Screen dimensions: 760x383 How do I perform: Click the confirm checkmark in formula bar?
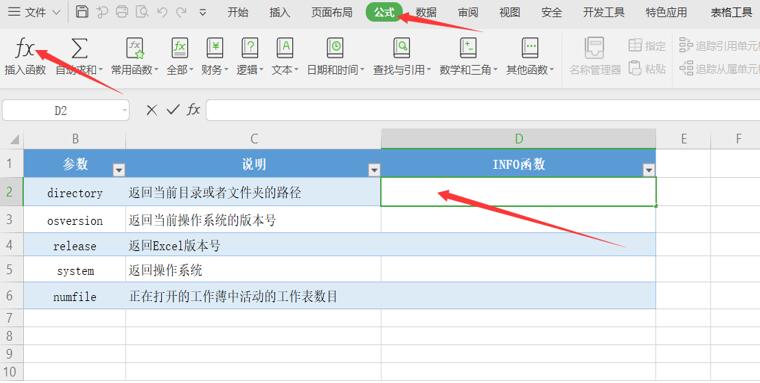pyautogui.click(x=173, y=110)
